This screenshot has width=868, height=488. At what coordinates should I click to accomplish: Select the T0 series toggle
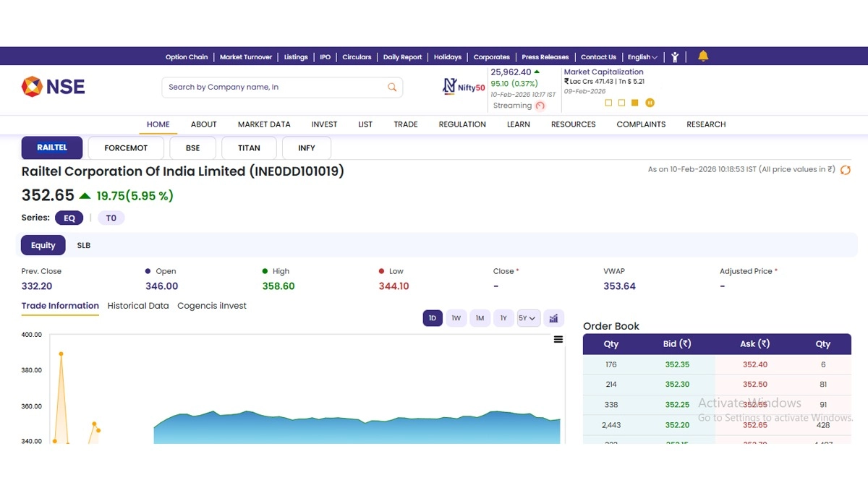111,218
